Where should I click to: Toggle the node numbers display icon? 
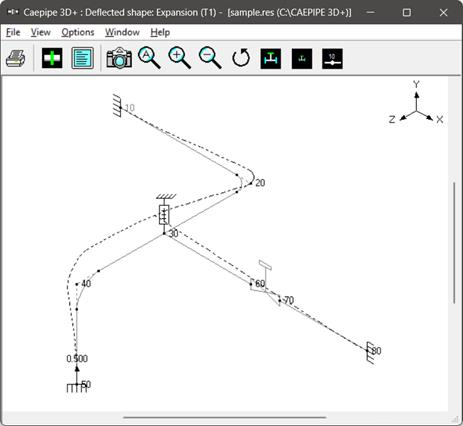pyautogui.click(x=332, y=59)
